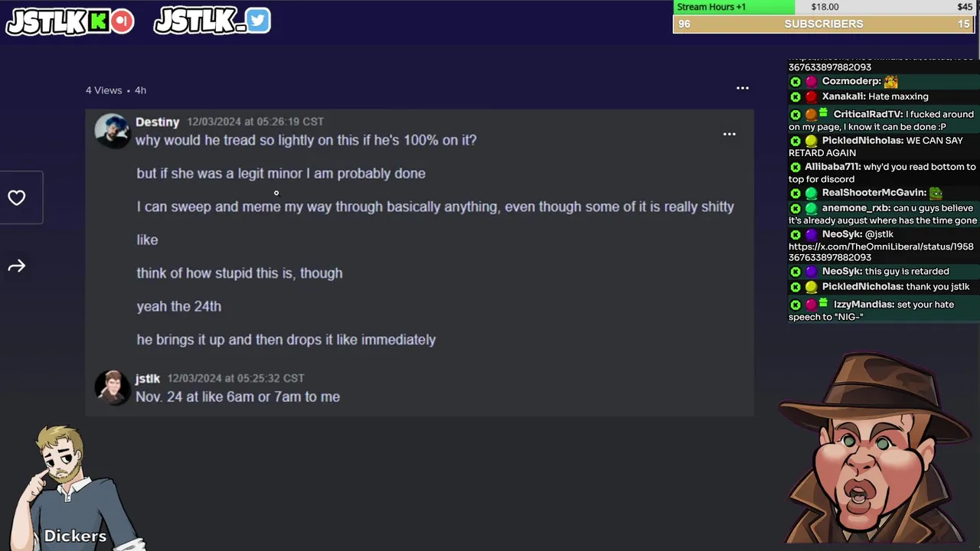This screenshot has height=551, width=980.
Task: Click the heart like icon
Action: 17,198
